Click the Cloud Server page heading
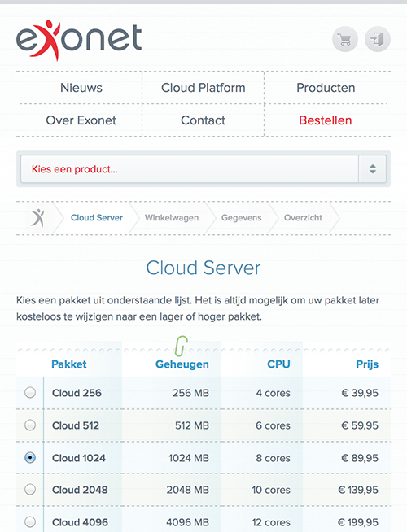Viewport: 407px width, 532px height. [203, 268]
